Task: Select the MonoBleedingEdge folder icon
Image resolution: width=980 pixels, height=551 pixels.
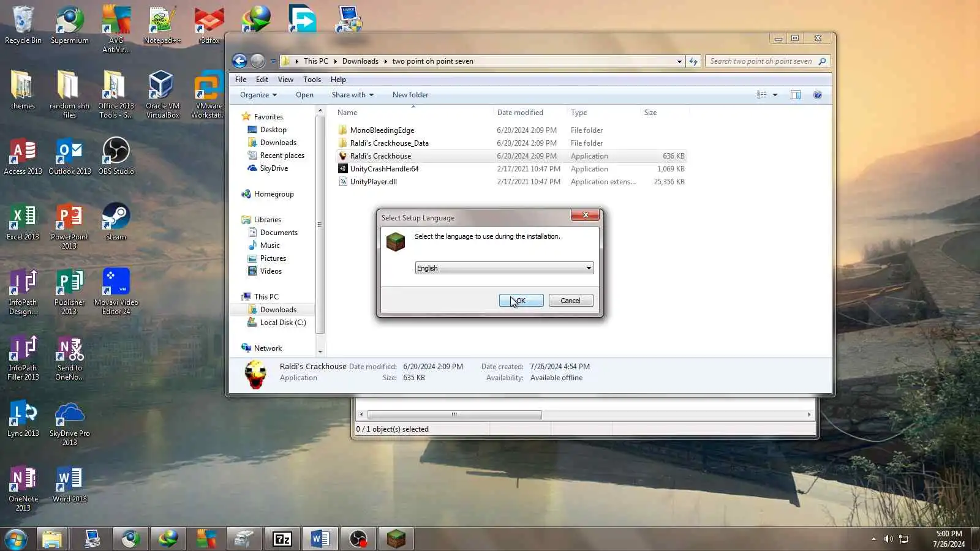Action: tap(343, 130)
